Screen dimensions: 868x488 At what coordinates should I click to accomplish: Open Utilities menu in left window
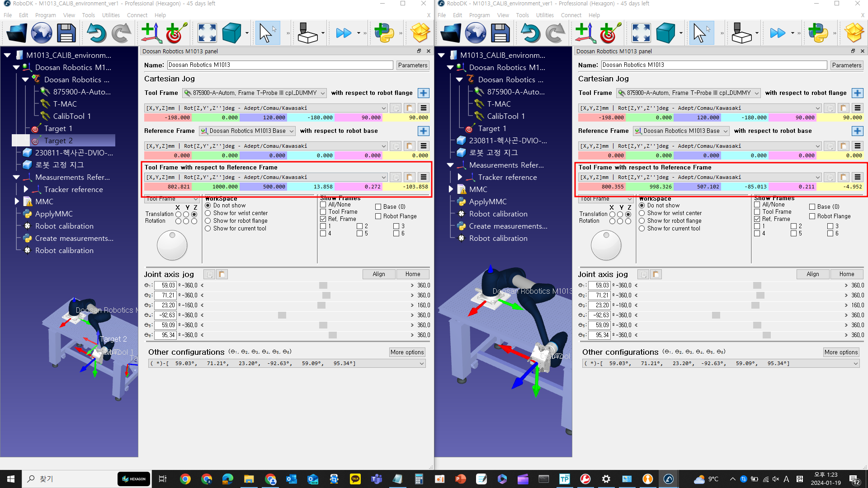111,15
